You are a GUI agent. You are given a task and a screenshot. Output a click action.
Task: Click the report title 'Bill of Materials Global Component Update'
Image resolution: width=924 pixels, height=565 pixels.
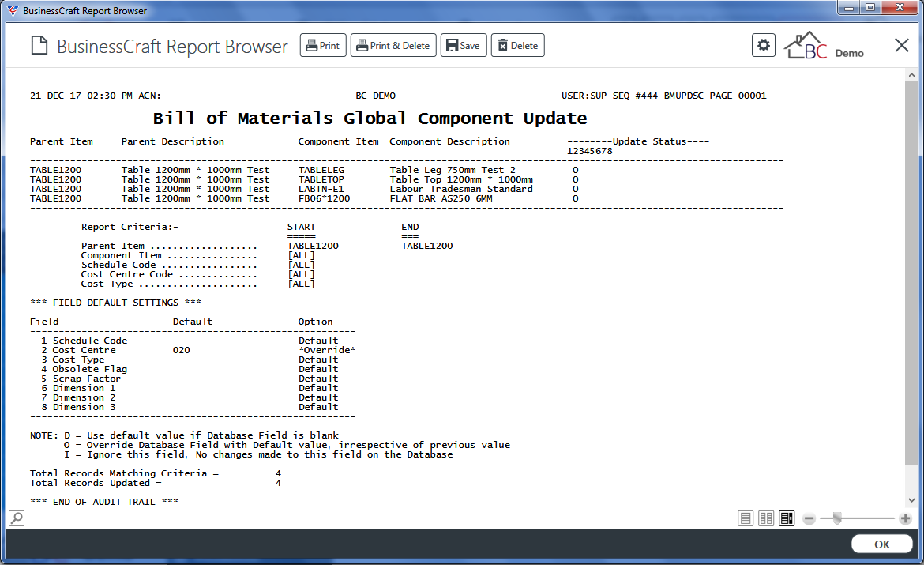tap(370, 119)
